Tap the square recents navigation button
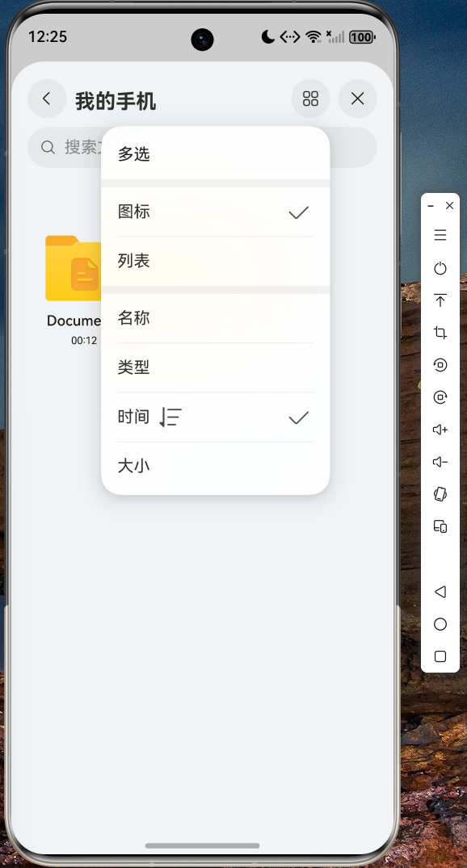 pyautogui.click(x=440, y=656)
